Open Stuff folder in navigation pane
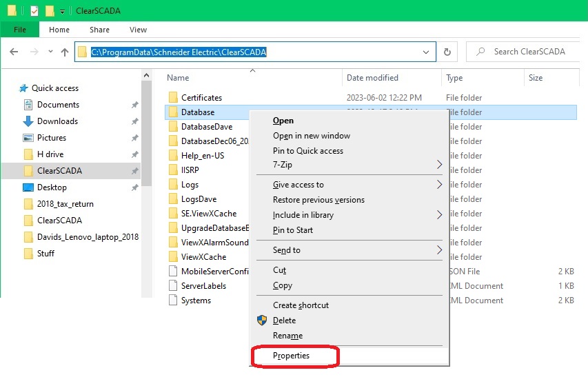588x377 pixels. [45, 254]
